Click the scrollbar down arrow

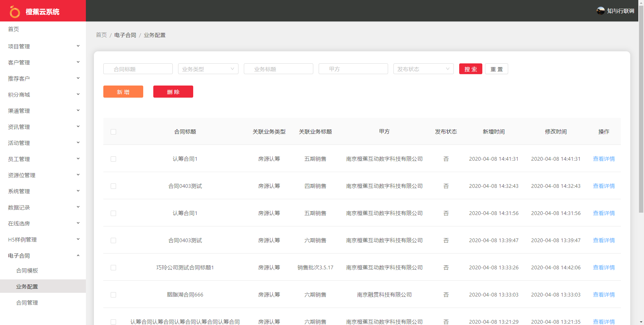pyautogui.click(x=641, y=322)
